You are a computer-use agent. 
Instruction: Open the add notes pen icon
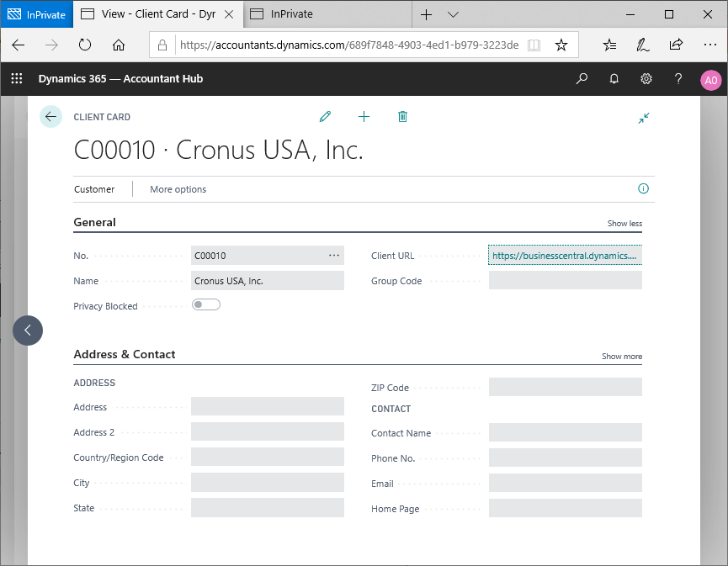click(642, 45)
